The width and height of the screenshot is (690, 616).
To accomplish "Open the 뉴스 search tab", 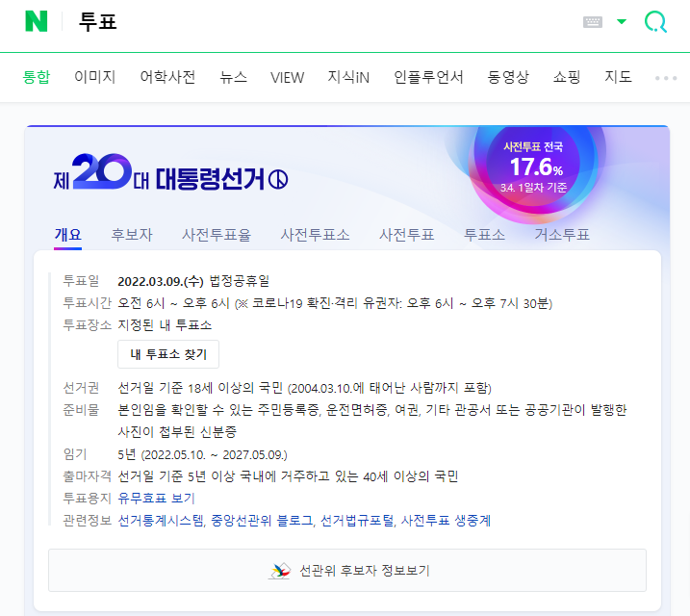I will tap(233, 77).
